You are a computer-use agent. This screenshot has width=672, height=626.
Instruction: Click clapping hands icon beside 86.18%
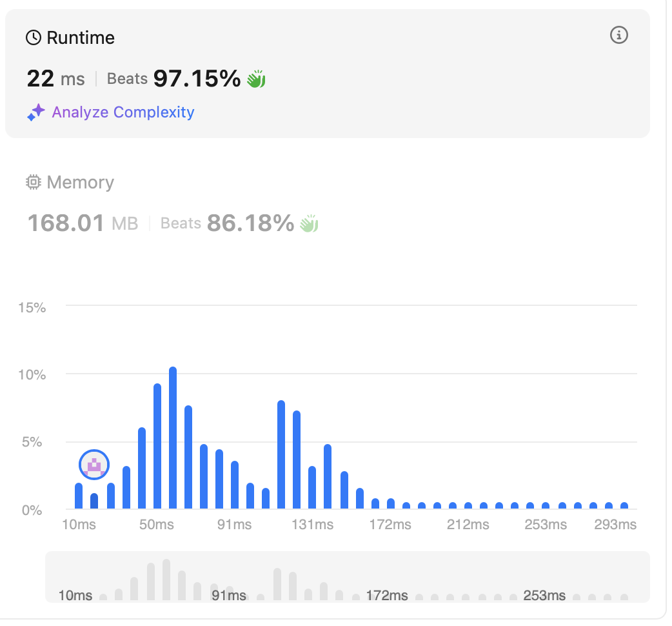pos(310,224)
